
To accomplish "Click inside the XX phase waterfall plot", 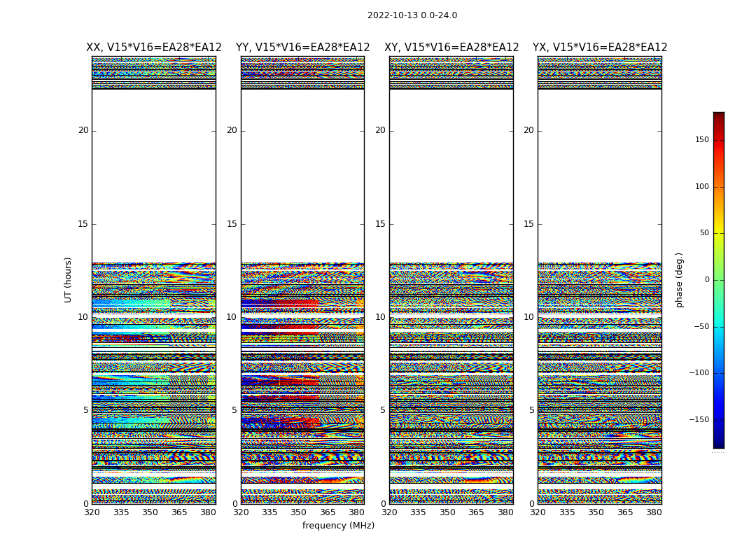I will coord(154,280).
